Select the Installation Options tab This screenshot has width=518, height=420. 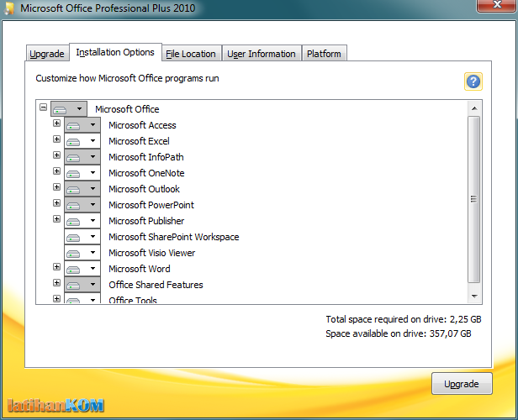115,52
